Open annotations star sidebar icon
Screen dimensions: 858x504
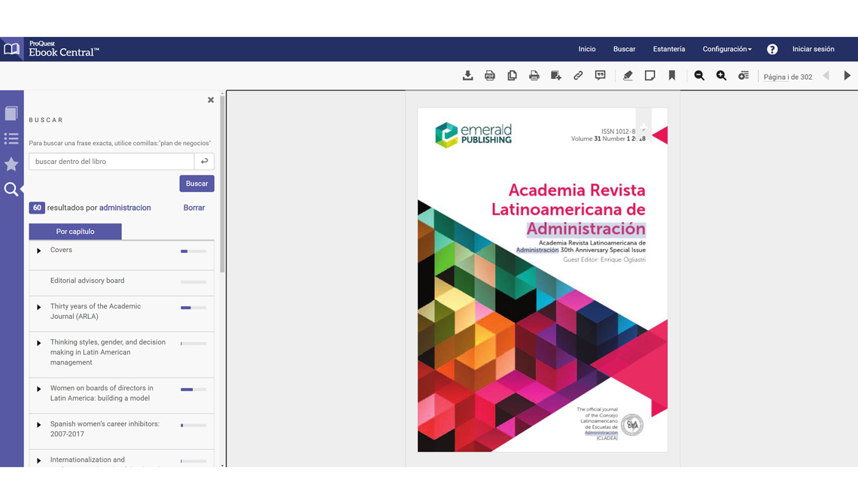pyautogui.click(x=11, y=164)
